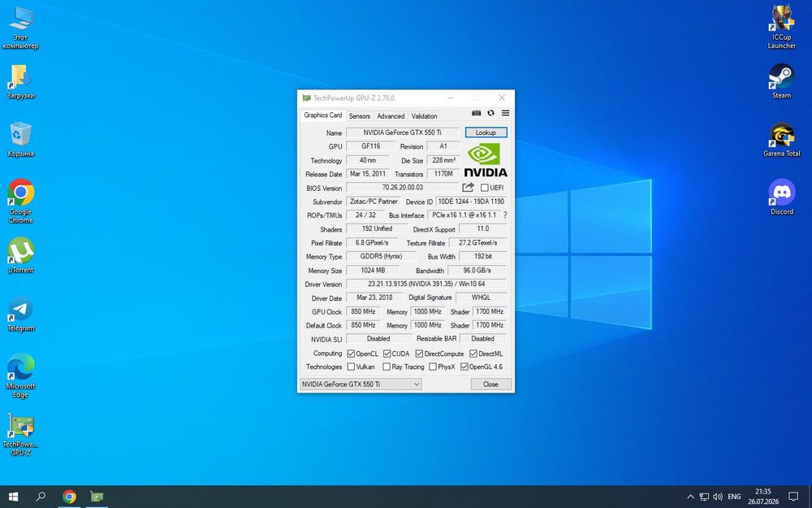Toggle DirectCompute checkbox
The width and height of the screenshot is (812, 508).
pos(420,354)
